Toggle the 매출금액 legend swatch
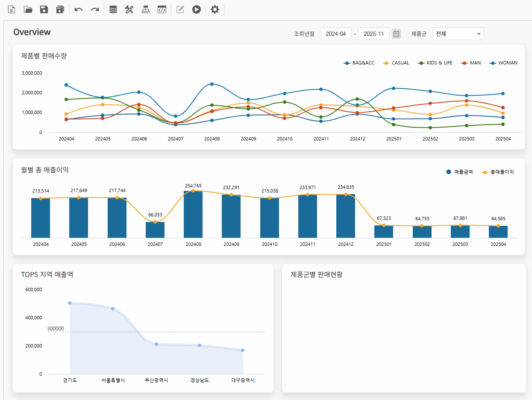Viewport: 532px width, 400px height. click(449, 172)
